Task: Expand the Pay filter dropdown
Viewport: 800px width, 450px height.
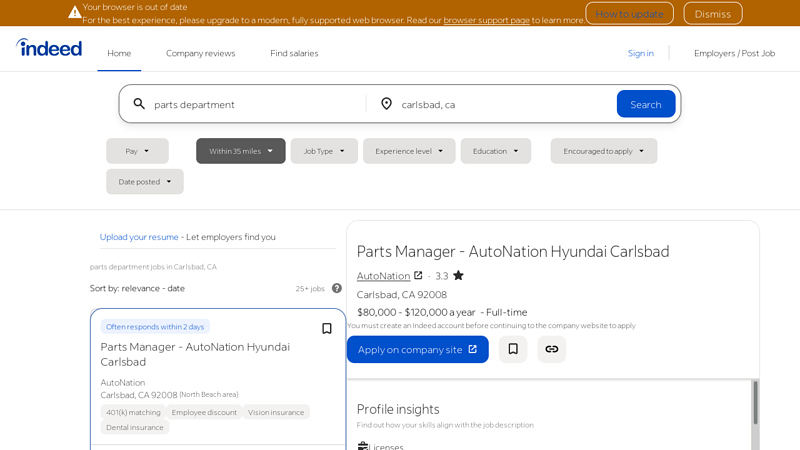Action: click(x=137, y=151)
